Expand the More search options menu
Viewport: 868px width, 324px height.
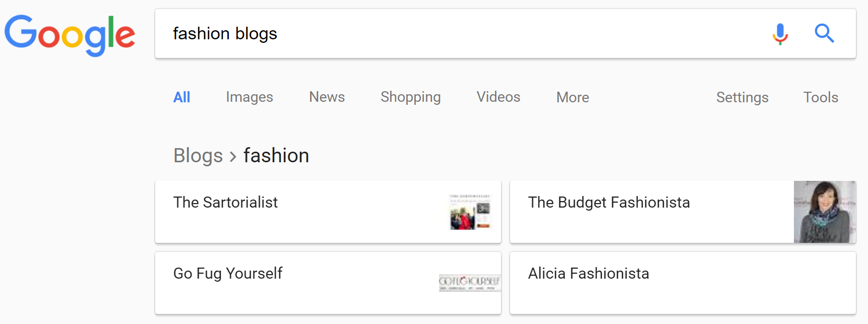pos(572,97)
